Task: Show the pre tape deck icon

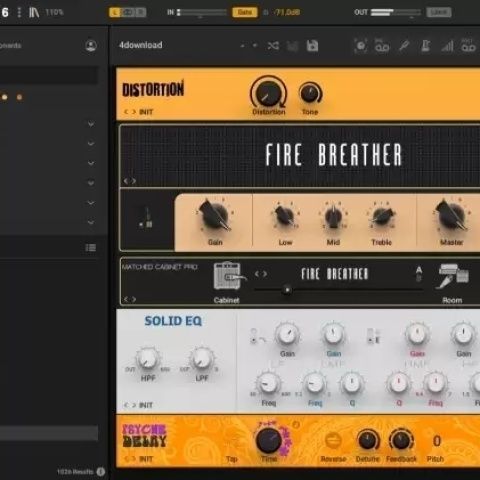Action: click(x=382, y=46)
